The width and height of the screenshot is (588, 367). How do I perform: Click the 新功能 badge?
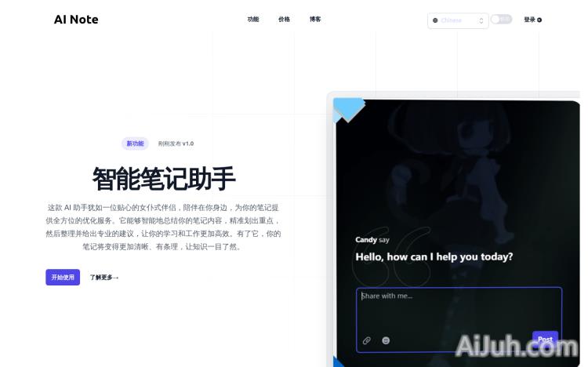point(135,144)
